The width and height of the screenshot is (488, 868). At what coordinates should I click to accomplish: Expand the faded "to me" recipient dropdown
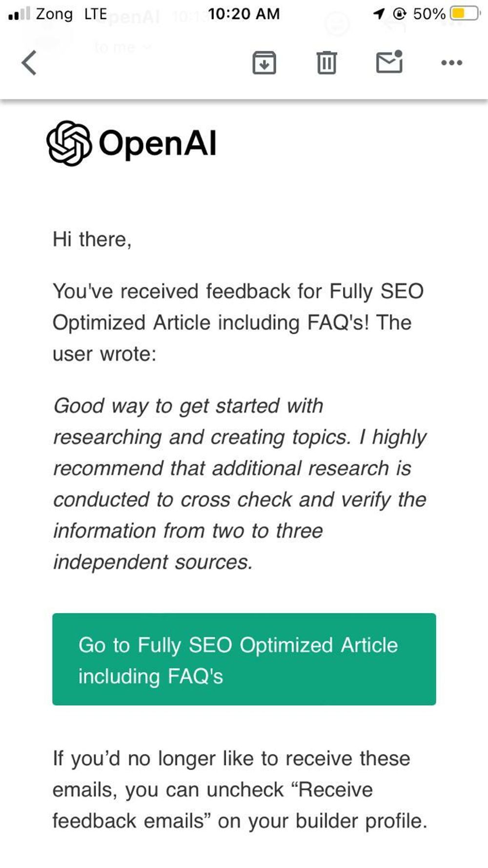pyautogui.click(x=123, y=47)
